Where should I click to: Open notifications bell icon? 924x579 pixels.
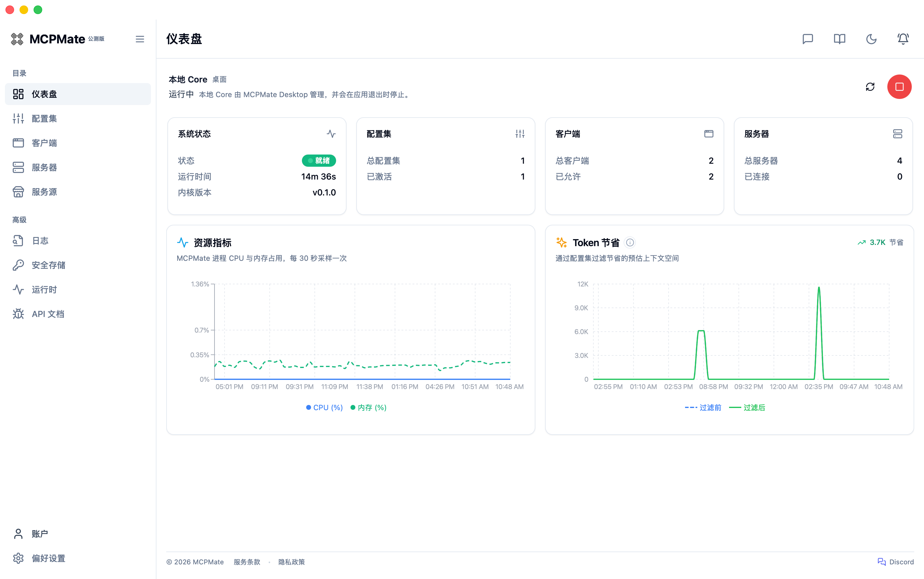pyautogui.click(x=903, y=39)
